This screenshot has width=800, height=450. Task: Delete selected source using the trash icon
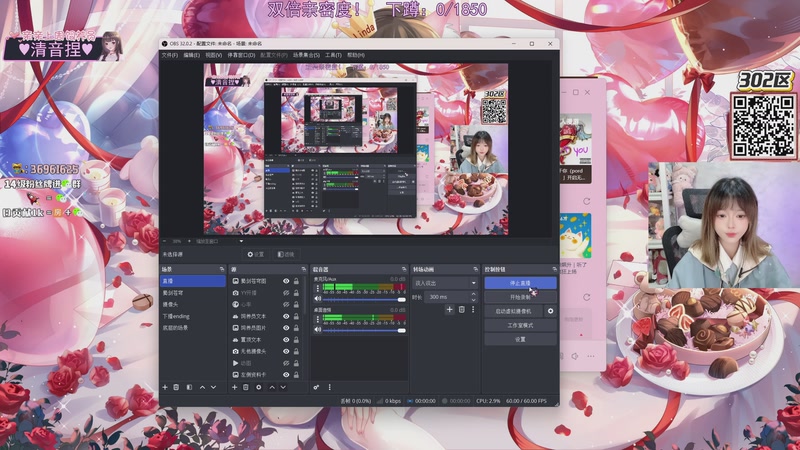click(246, 387)
